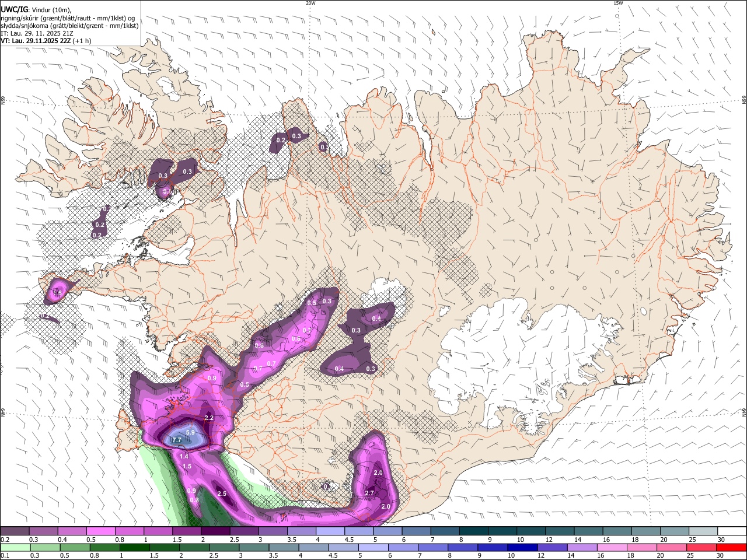747x560 pixels.
Task: Select the darkest purple swatch from 2 to 2.5
Action: pyautogui.click(x=215, y=531)
